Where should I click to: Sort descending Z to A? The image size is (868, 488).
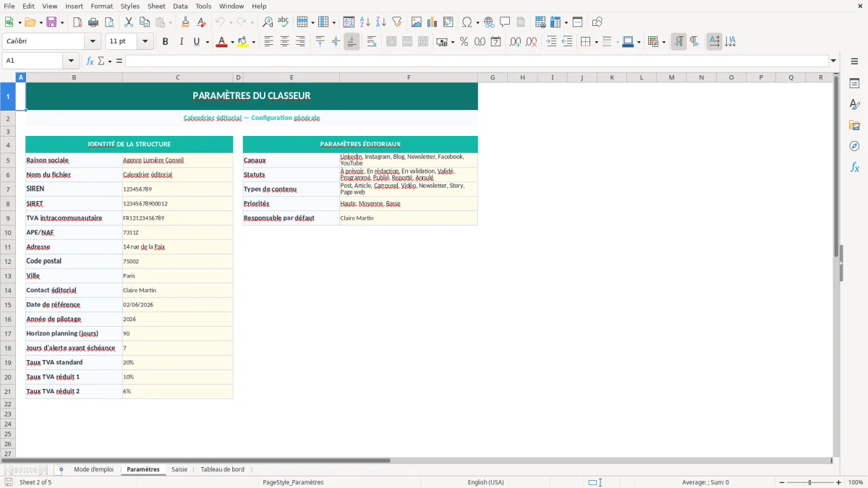point(381,22)
